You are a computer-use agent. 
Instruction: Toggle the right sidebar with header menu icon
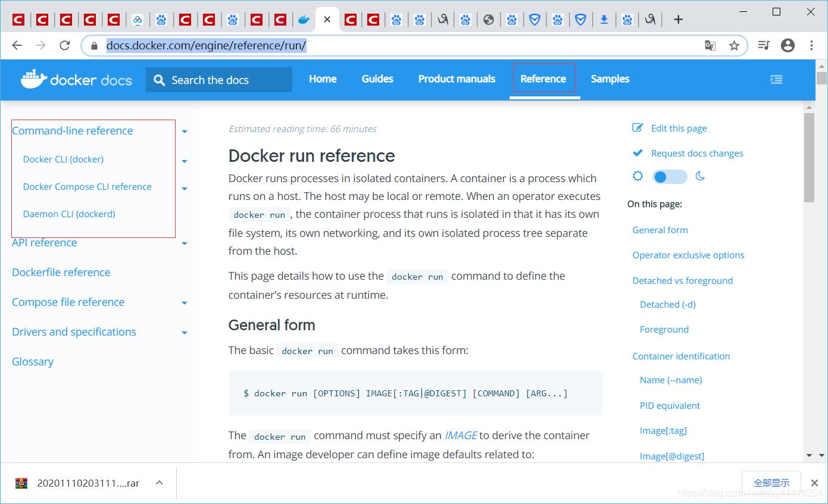coord(776,79)
